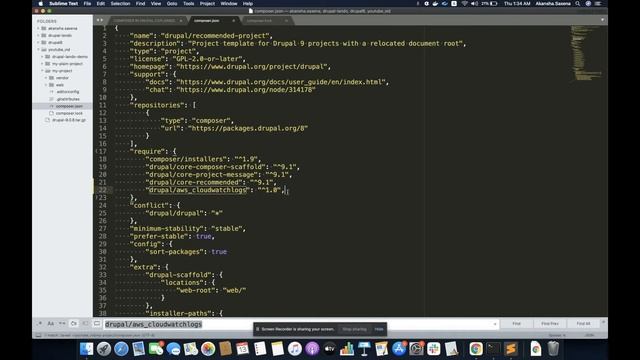Click the Find All button
Viewport: 640px width, 360px height.
point(583,324)
